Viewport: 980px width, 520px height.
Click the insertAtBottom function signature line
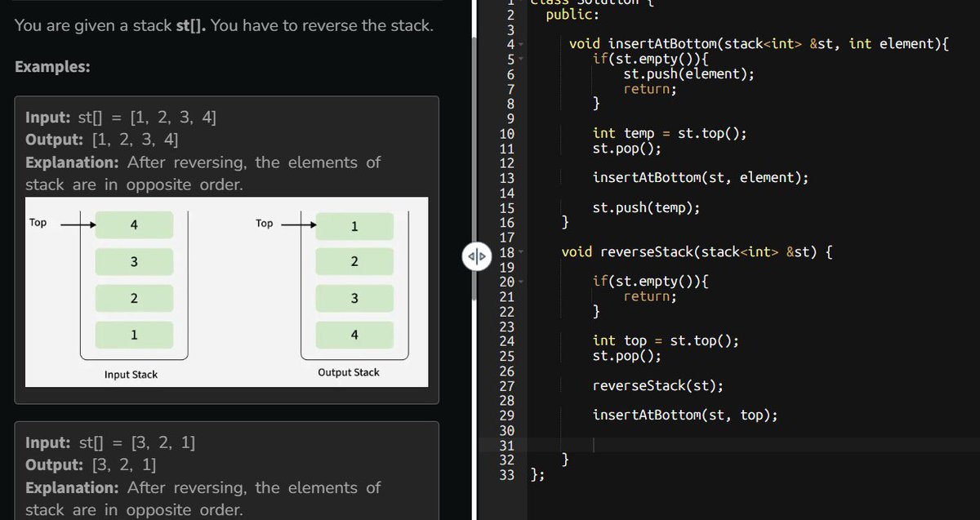758,44
